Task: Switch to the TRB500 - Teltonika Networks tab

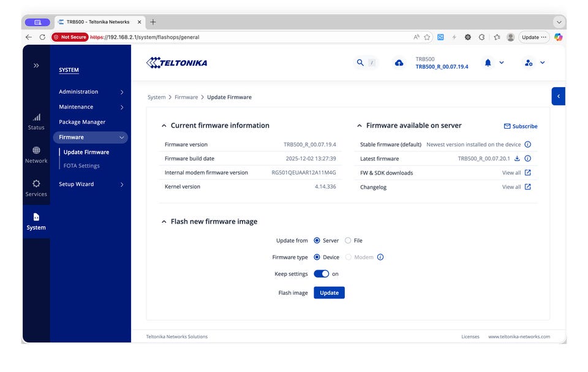Action: pyautogui.click(x=97, y=22)
